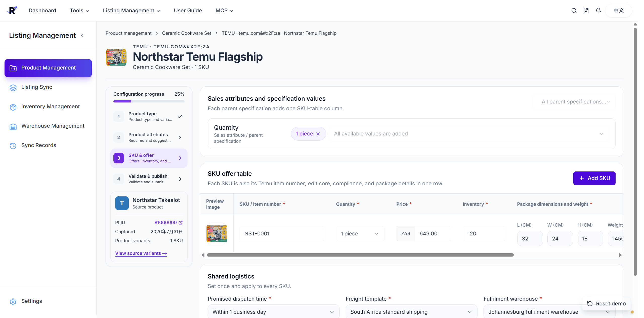
Task: Click the Price field showing 649.00
Action: [x=433, y=234]
